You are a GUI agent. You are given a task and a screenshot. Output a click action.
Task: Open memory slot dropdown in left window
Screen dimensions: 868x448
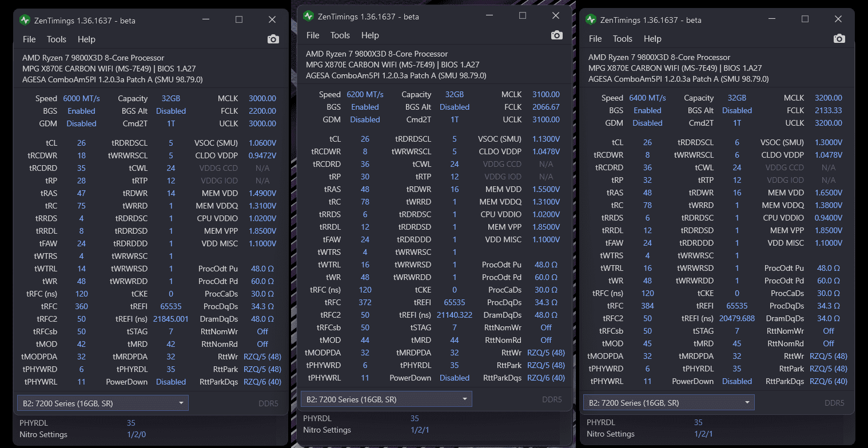(103, 403)
